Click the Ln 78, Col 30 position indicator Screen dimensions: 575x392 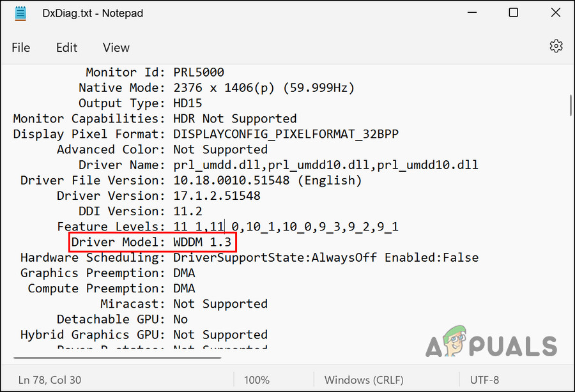[x=50, y=380]
